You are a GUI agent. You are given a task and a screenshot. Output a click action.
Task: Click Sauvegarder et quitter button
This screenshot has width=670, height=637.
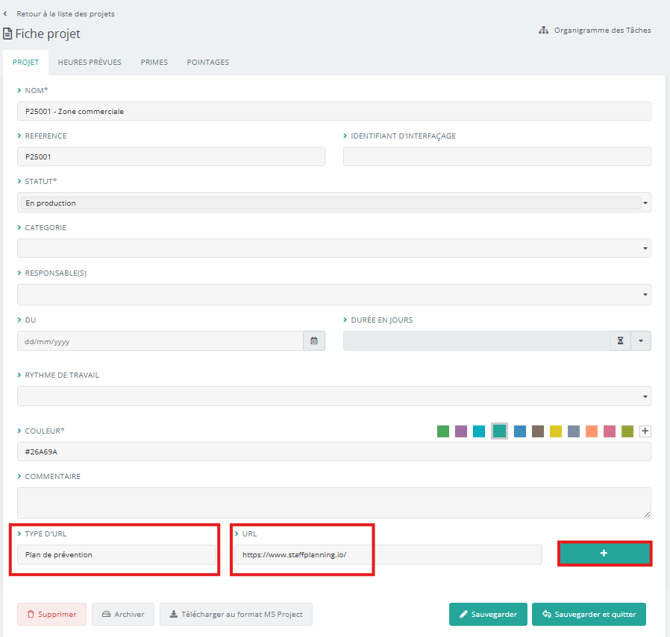click(x=588, y=614)
